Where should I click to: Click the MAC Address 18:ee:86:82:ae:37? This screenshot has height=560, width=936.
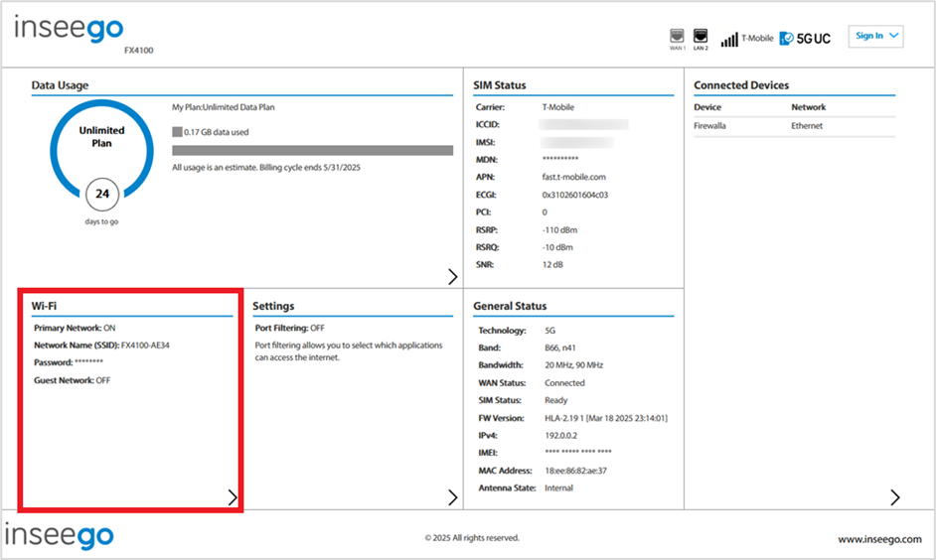point(575,471)
